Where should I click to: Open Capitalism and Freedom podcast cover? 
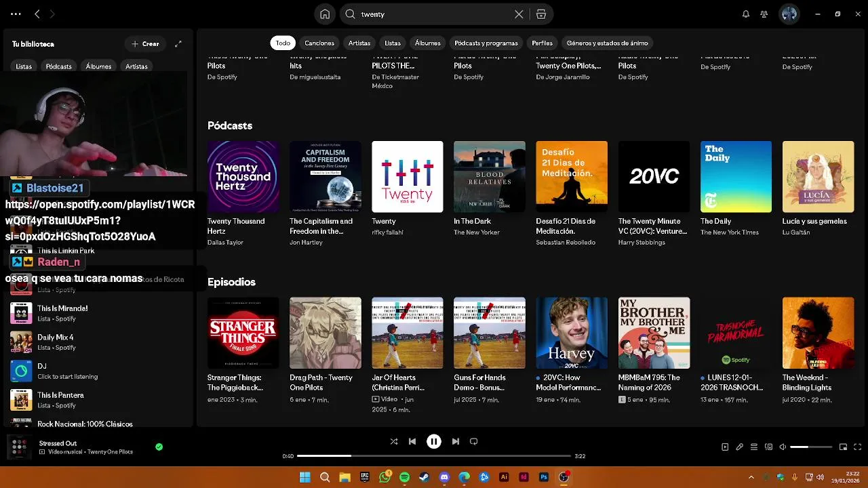pos(325,177)
